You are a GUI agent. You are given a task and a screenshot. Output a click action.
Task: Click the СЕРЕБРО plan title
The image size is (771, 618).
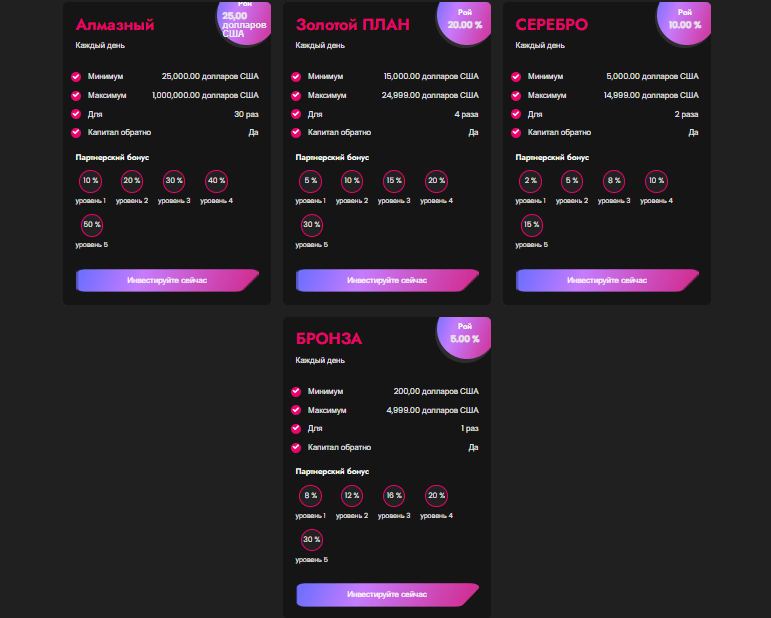[552, 25]
